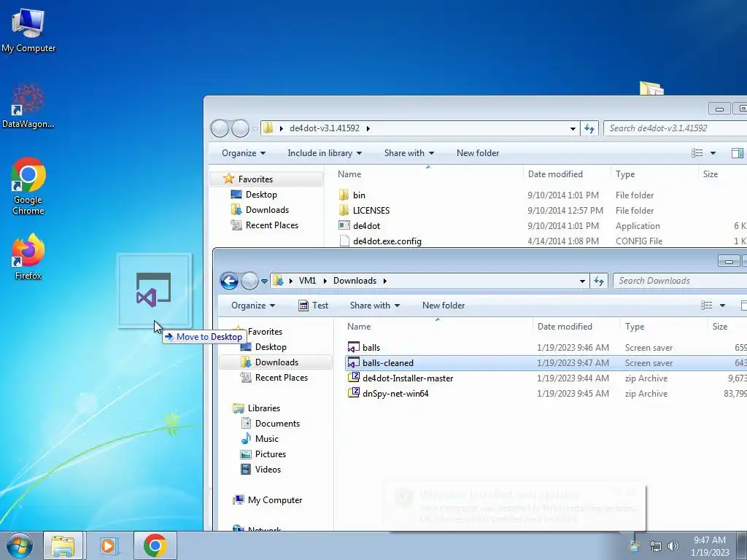
Task: Click the taskbar clock showing 9:47 AM
Action: point(710,545)
